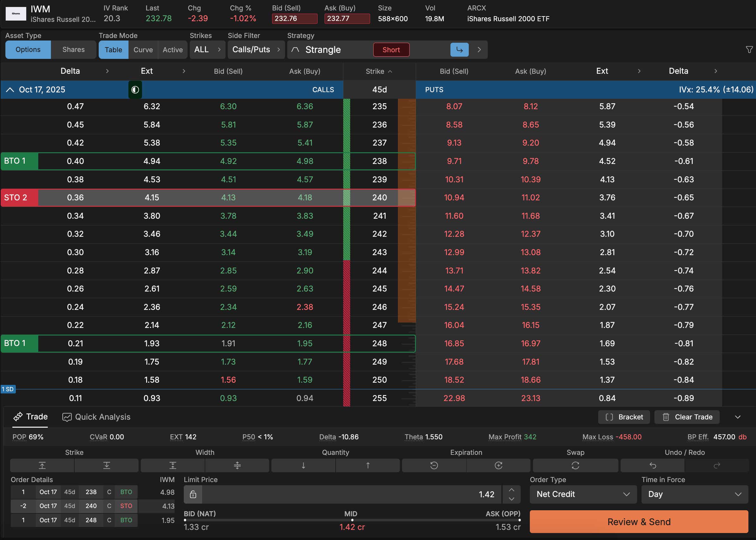Viewport: 756px width, 540px height.
Task: Click the limit price lock icon
Action: pyautogui.click(x=193, y=494)
